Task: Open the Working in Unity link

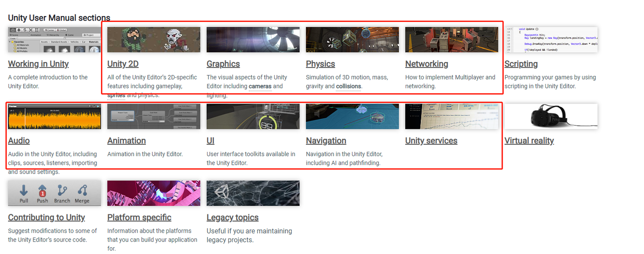Action: click(x=38, y=64)
